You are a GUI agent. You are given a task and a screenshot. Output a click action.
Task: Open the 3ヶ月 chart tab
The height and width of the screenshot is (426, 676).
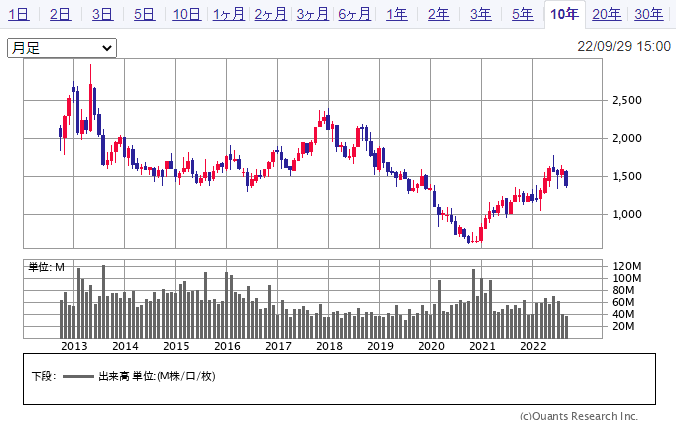click(313, 14)
